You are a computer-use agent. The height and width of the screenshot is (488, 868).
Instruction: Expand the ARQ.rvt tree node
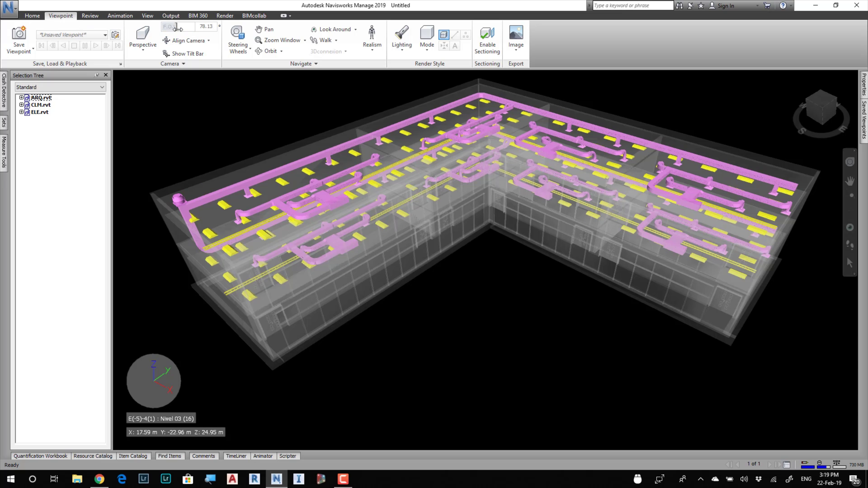[21, 98]
